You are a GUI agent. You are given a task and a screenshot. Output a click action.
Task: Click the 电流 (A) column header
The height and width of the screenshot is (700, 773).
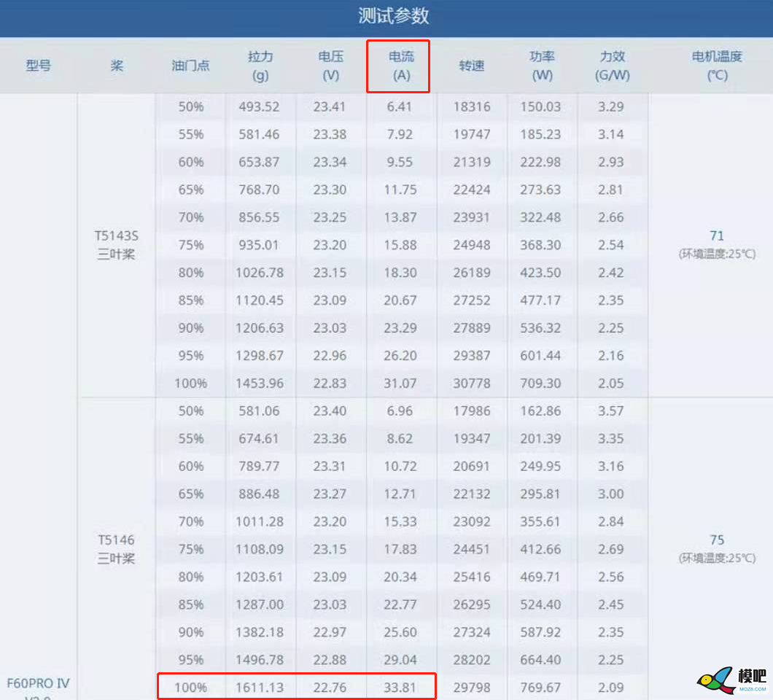[x=401, y=66]
